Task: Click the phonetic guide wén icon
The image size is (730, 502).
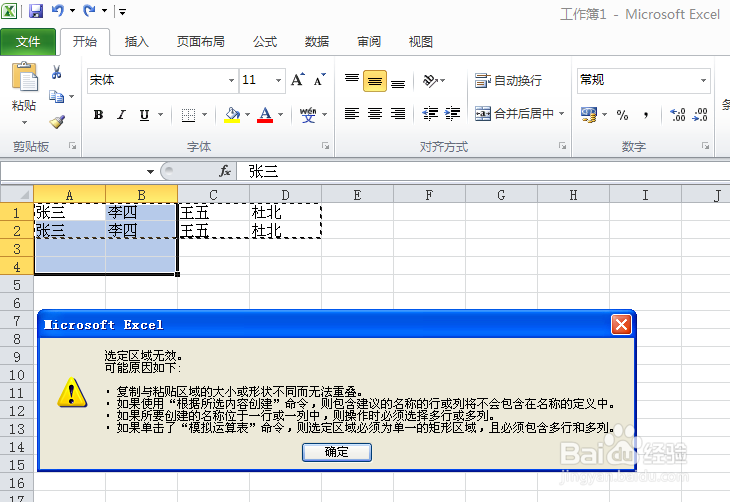Action: tap(308, 115)
